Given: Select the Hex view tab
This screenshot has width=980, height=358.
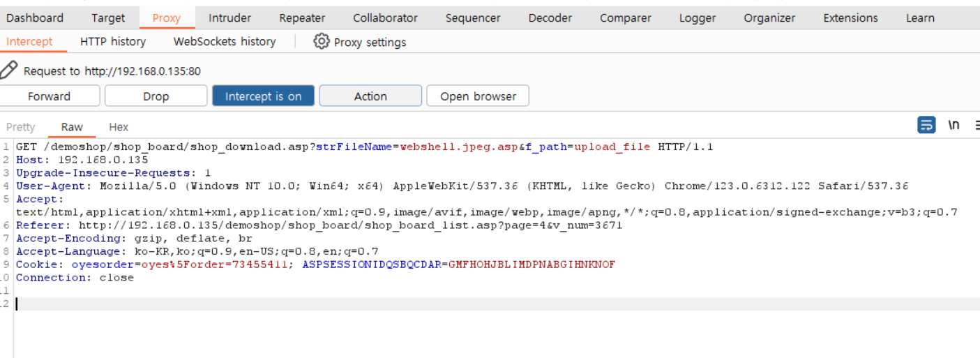Looking at the screenshot, I should point(119,127).
